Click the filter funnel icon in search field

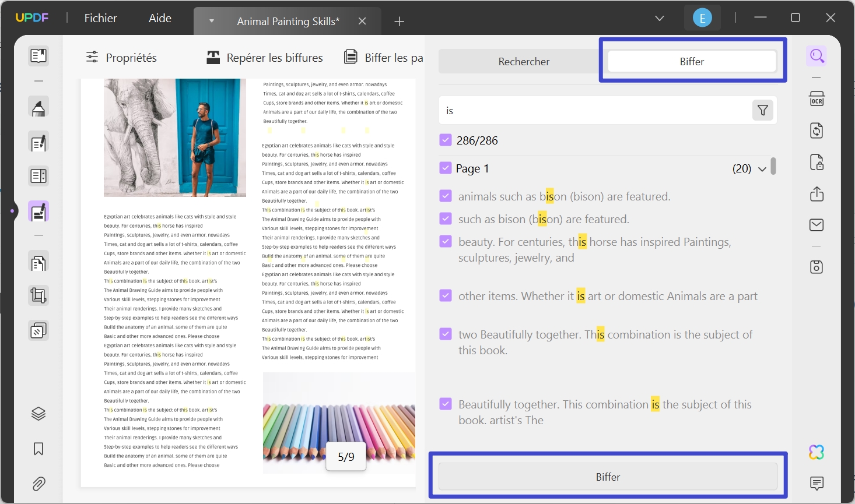point(762,110)
